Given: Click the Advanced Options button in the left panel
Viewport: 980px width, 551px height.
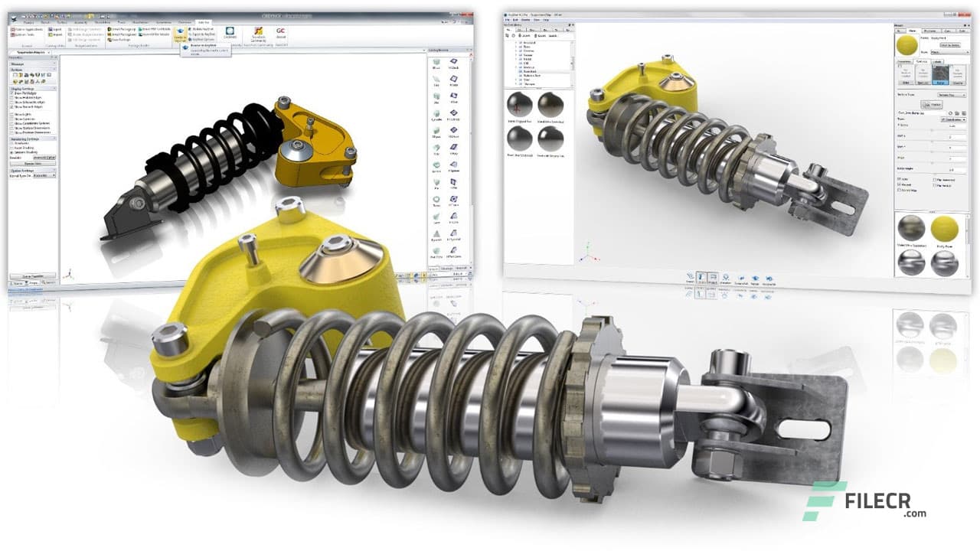Looking at the screenshot, I should coord(44,157).
